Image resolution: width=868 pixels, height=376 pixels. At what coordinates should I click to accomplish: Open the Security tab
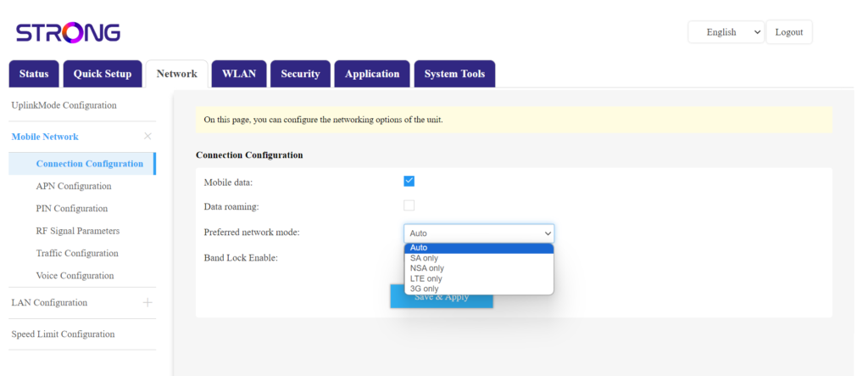(x=300, y=74)
